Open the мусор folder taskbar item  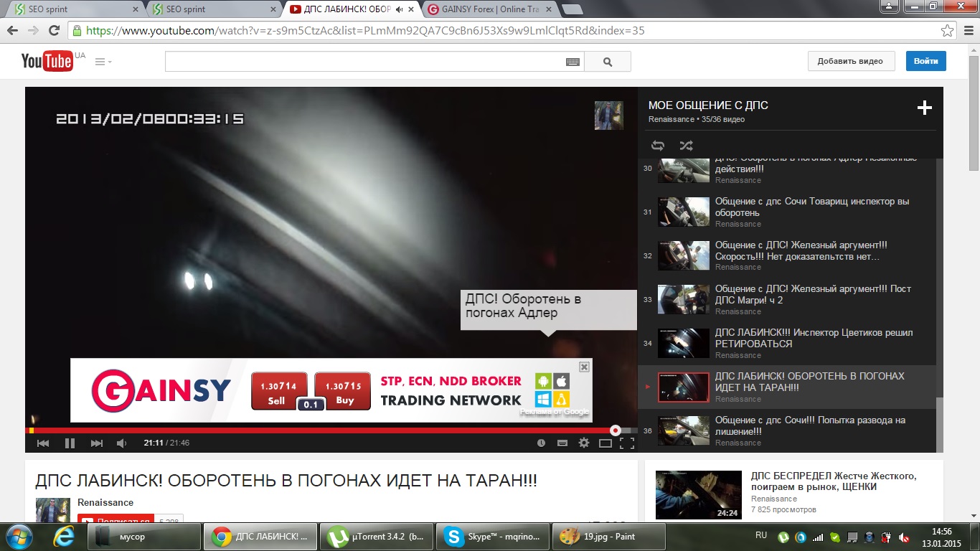pos(144,537)
